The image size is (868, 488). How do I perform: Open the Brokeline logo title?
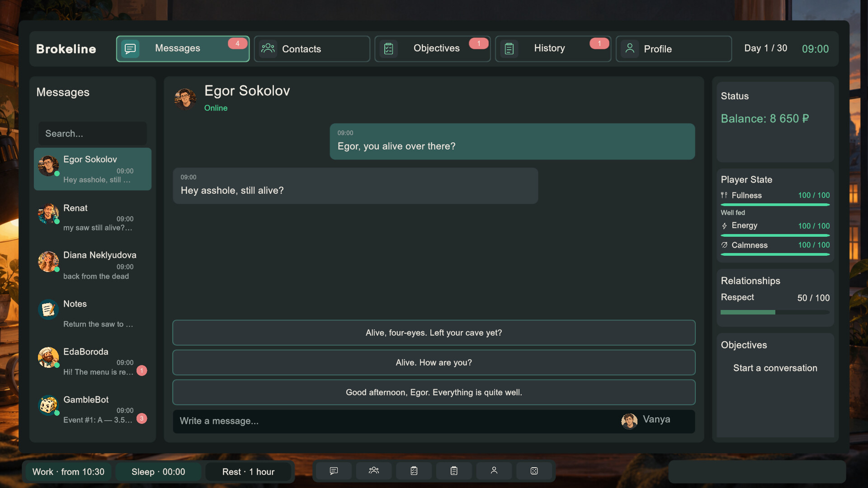pyautogui.click(x=66, y=49)
